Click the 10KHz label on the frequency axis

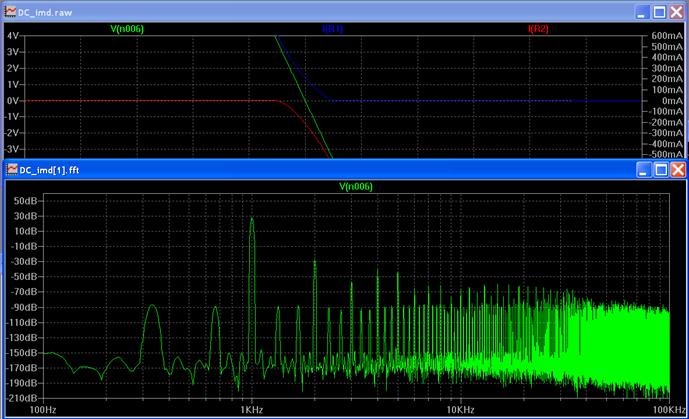coord(461,410)
